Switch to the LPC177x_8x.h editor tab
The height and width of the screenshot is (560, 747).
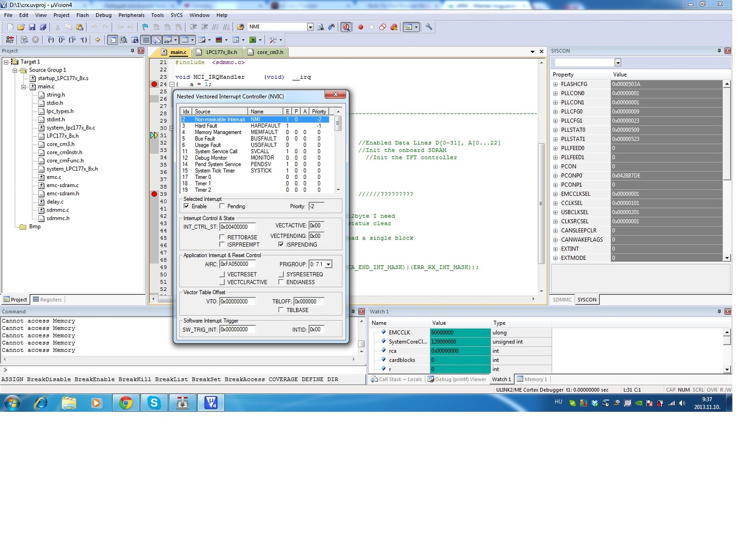[217, 52]
